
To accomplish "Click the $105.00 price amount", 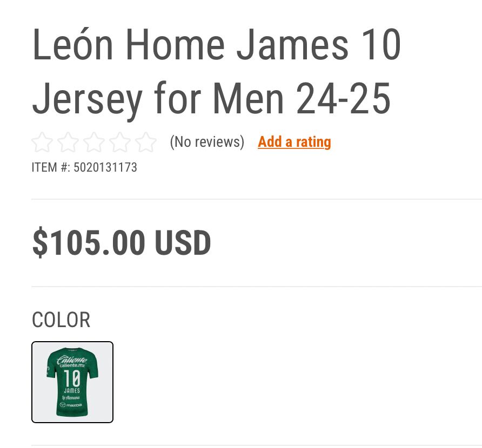I will pos(89,243).
